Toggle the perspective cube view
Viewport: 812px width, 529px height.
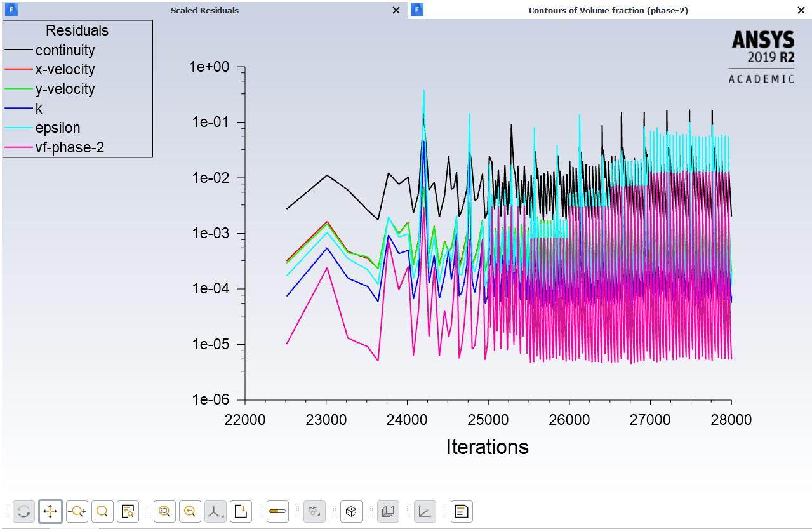[x=350, y=511]
